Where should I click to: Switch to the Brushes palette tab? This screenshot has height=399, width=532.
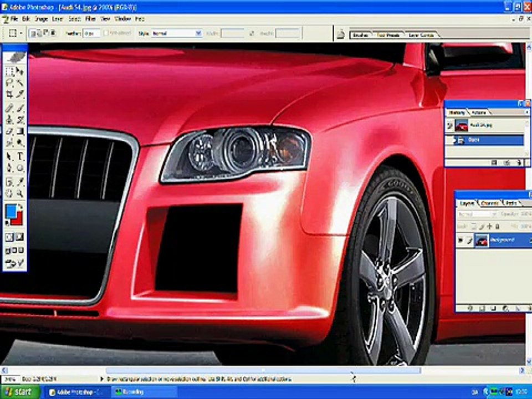point(360,35)
